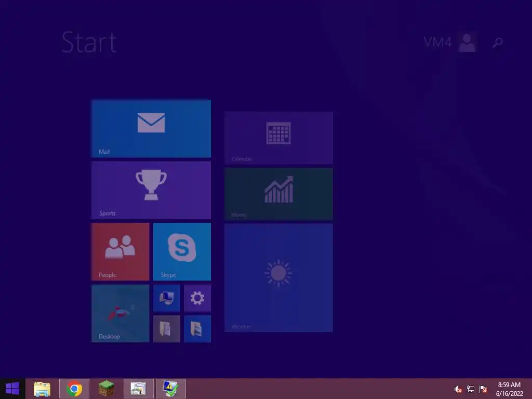
Task: Launch the Skype tile
Action: [x=182, y=252]
